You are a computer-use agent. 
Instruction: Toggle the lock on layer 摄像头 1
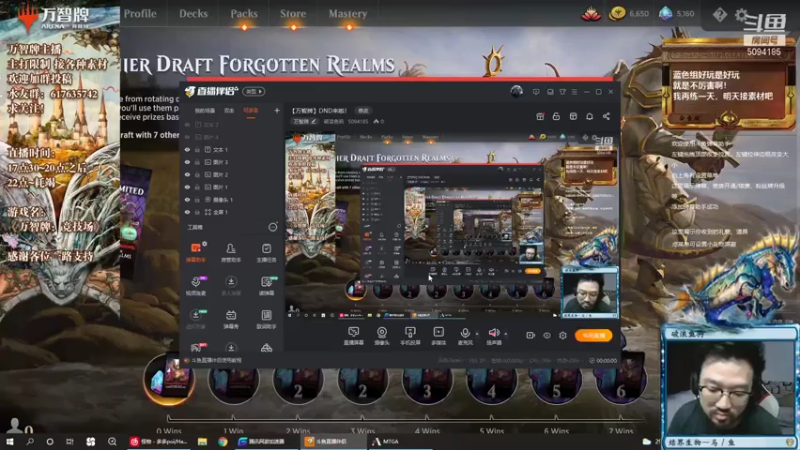tap(197, 199)
